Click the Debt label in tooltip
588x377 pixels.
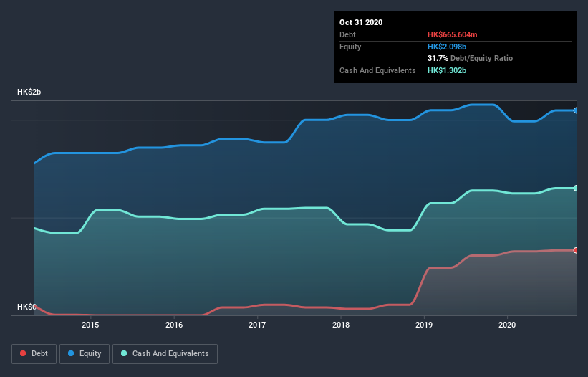point(347,34)
